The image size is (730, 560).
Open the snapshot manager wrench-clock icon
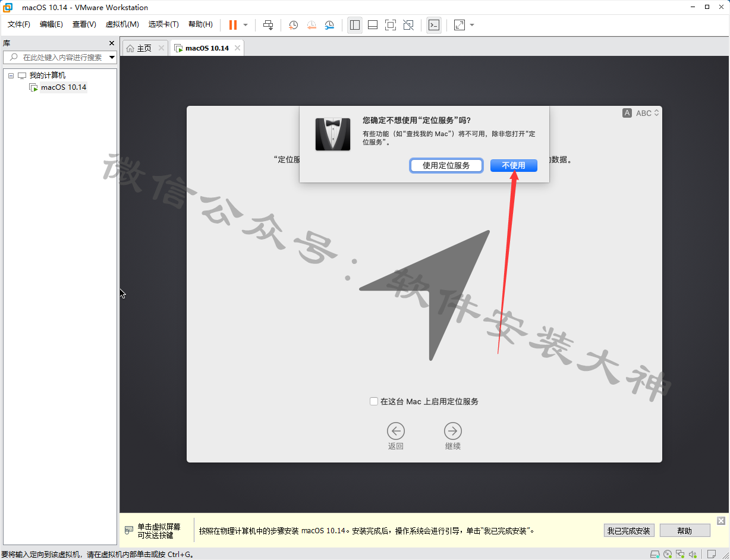[329, 25]
